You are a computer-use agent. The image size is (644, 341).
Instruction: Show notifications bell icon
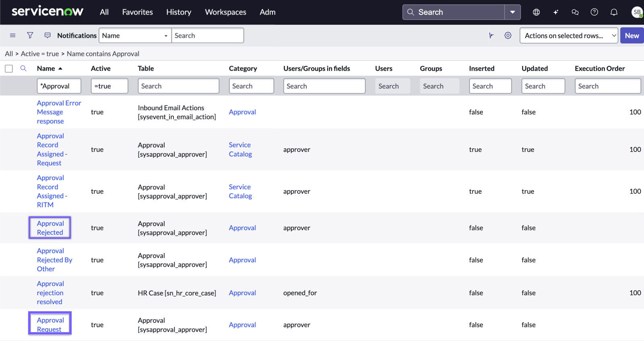pyautogui.click(x=614, y=12)
